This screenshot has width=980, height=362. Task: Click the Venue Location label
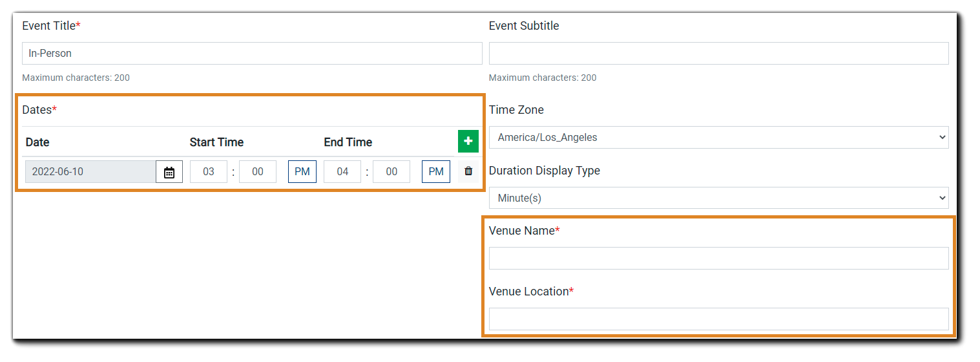pos(531,292)
